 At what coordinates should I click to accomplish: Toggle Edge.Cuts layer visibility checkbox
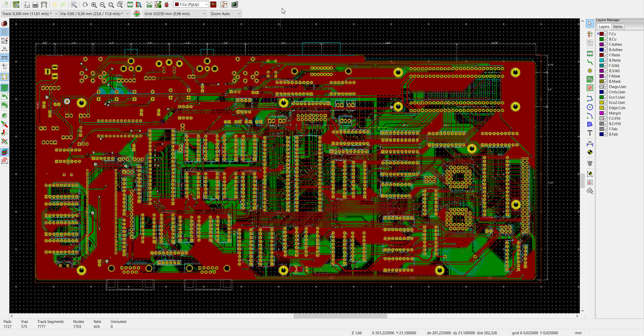[606, 108]
